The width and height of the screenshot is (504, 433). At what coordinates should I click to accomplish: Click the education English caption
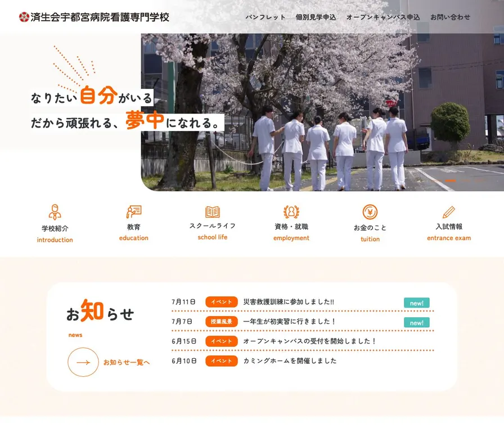pyautogui.click(x=134, y=238)
